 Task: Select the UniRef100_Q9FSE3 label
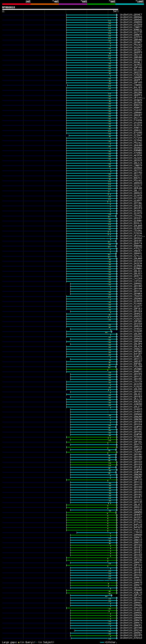click(131, 309)
